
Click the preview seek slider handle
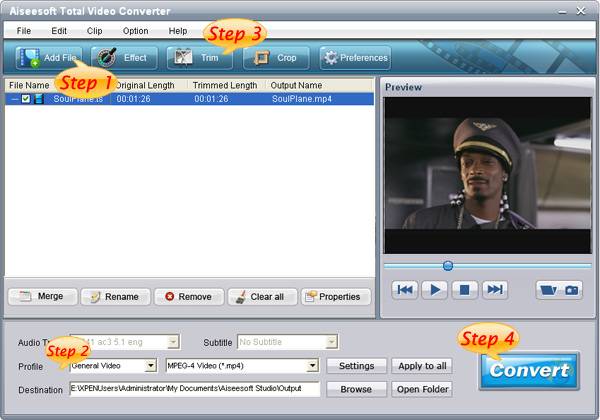(x=448, y=265)
